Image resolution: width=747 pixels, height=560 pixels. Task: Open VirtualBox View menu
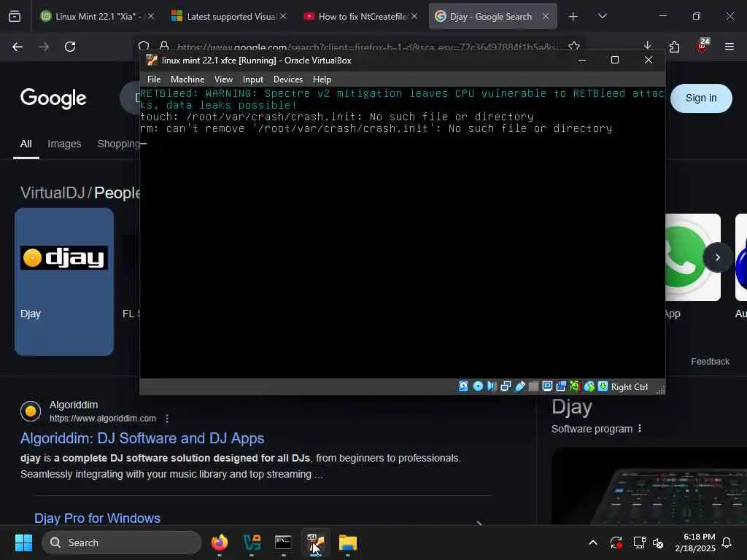[x=223, y=79]
